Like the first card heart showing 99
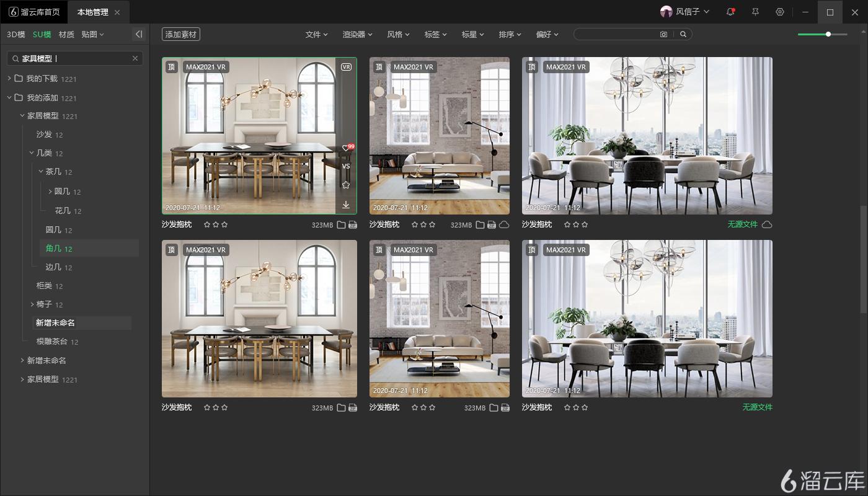 pyautogui.click(x=346, y=148)
